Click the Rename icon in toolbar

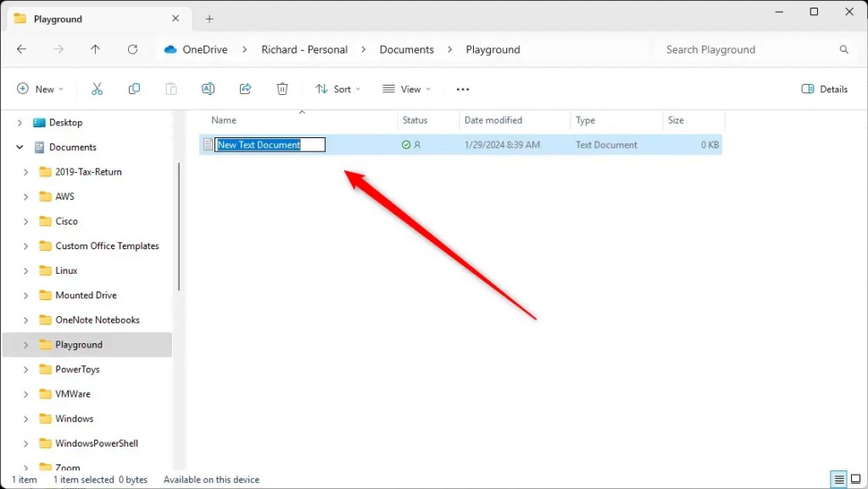[x=209, y=89]
